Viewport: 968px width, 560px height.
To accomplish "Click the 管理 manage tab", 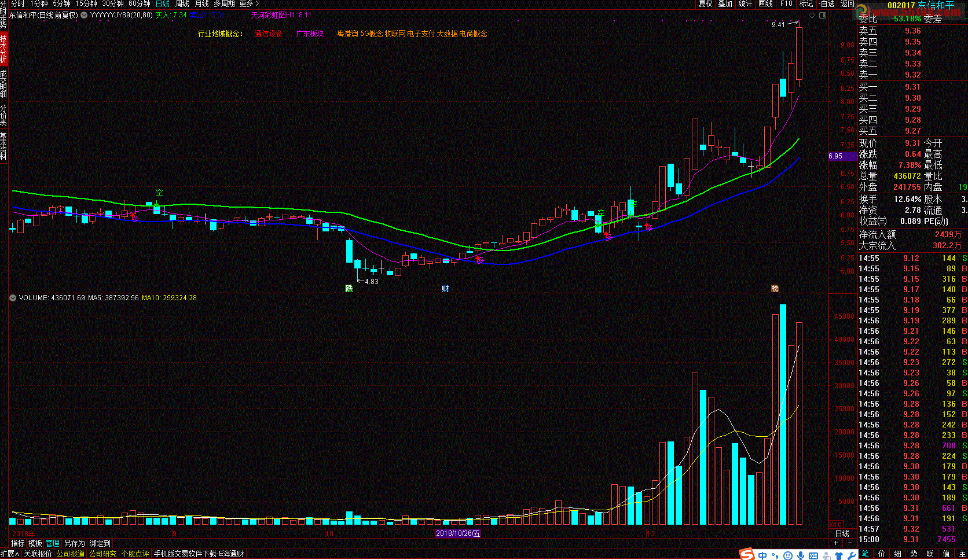I will 53,543.
